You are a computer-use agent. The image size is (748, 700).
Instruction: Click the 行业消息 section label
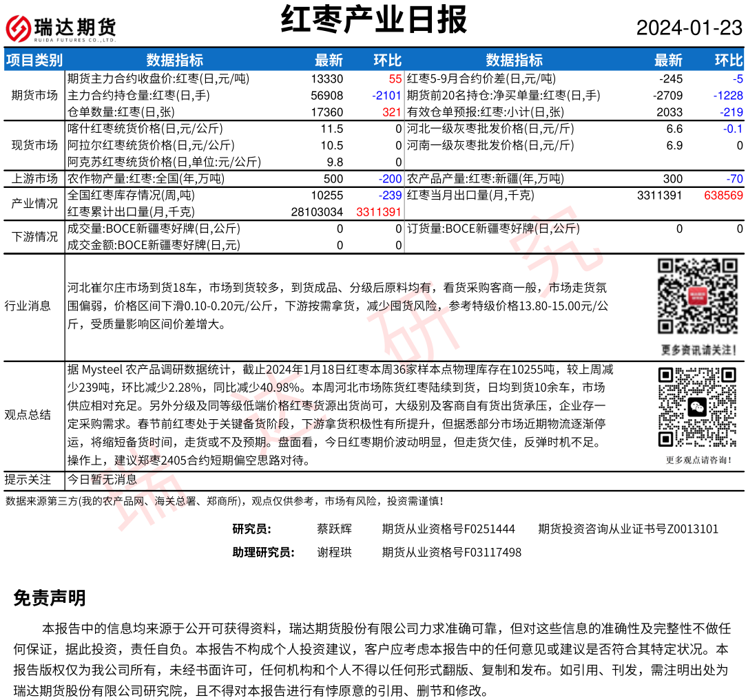(x=28, y=306)
